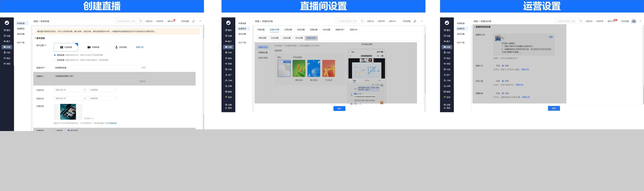Select 竖屏直播 radio option
644x191 pixels.
(55, 60)
